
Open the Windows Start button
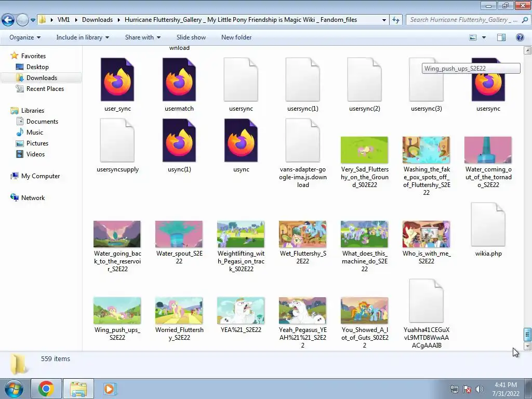pos(14,389)
